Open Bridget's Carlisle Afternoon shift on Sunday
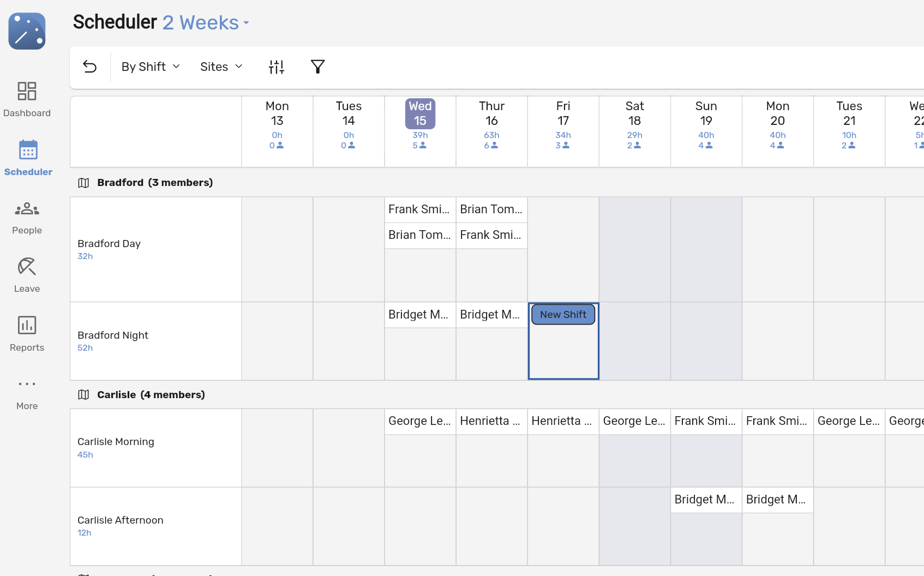The width and height of the screenshot is (924, 576). (x=705, y=500)
